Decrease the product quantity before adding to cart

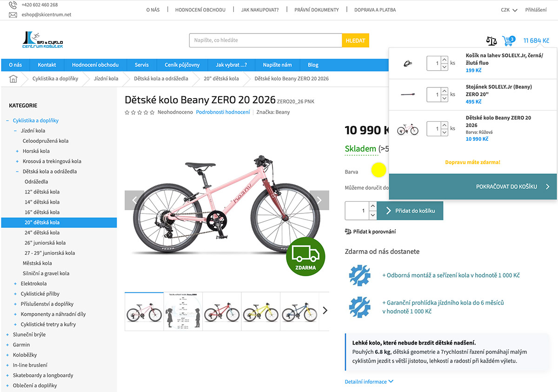(372, 215)
